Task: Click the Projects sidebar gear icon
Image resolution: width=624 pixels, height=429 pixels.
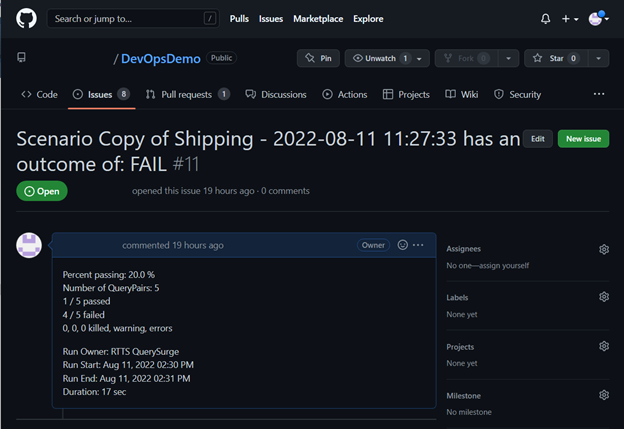Action: pyautogui.click(x=604, y=346)
